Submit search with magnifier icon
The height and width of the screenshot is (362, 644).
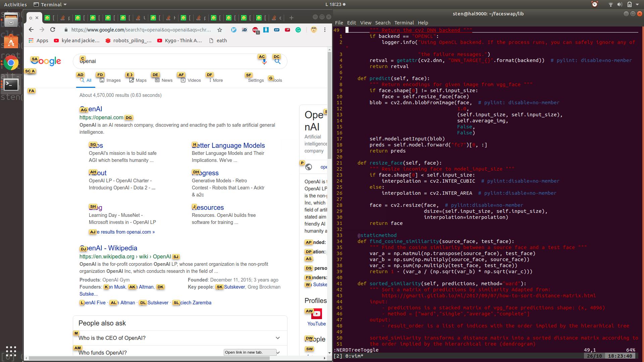point(277,61)
